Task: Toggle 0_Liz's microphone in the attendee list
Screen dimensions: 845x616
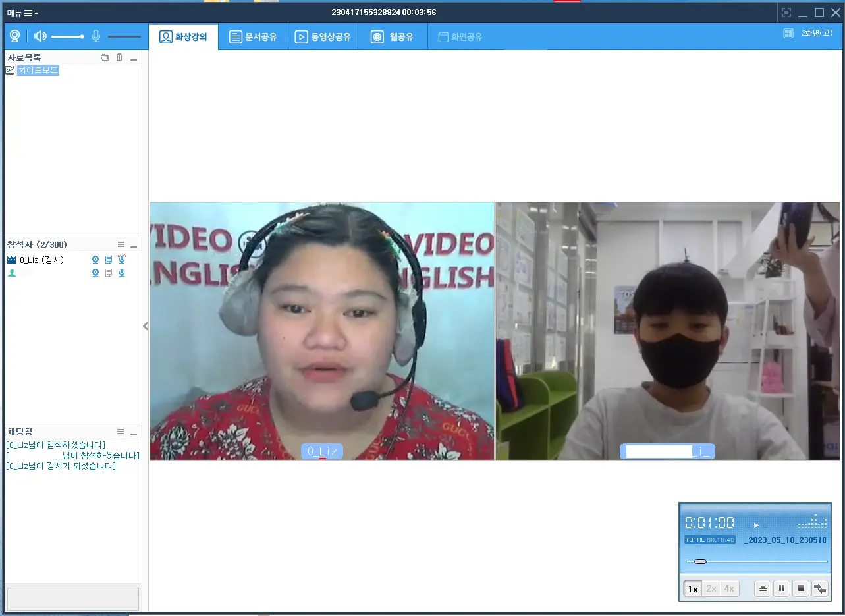Action: pos(122,260)
